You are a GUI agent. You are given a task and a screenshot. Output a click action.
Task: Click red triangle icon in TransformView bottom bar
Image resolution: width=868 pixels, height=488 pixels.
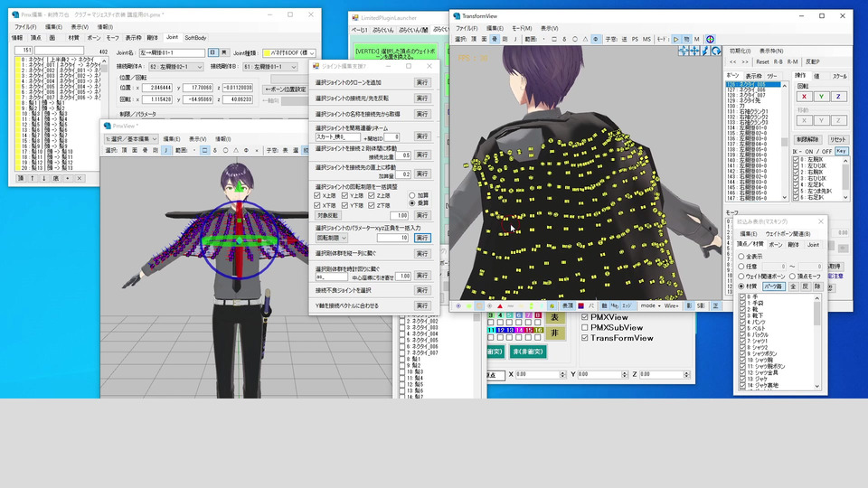[x=500, y=306]
